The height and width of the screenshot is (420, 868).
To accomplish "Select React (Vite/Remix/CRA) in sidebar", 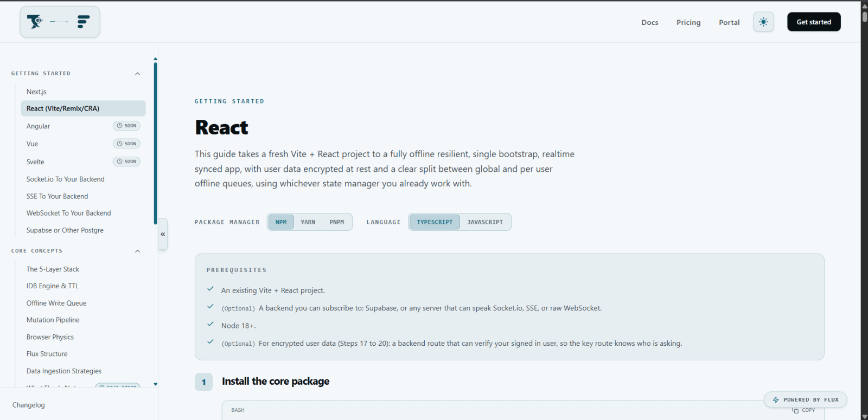I will [x=83, y=108].
